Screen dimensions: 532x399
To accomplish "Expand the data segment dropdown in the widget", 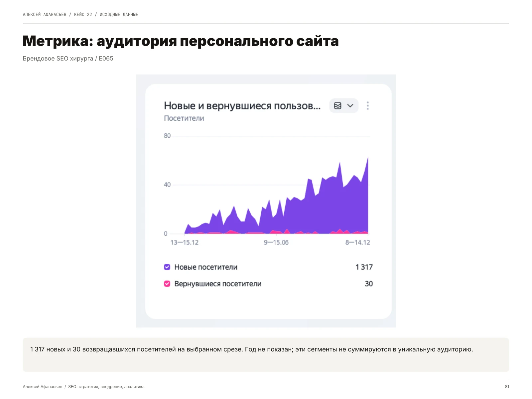I will (344, 106).
